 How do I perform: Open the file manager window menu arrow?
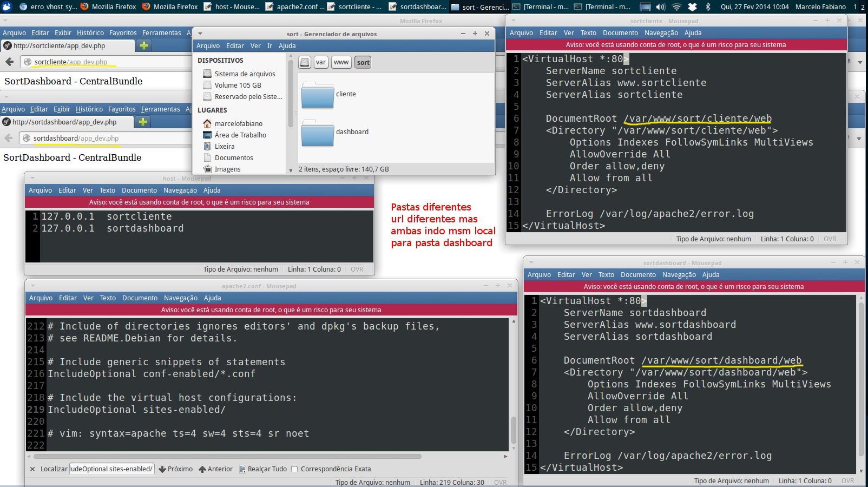point(200,34)
